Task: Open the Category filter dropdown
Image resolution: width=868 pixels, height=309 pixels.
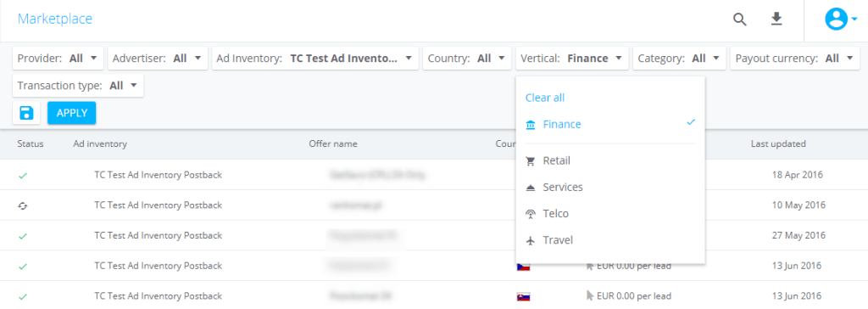Action: pos(679,59)
